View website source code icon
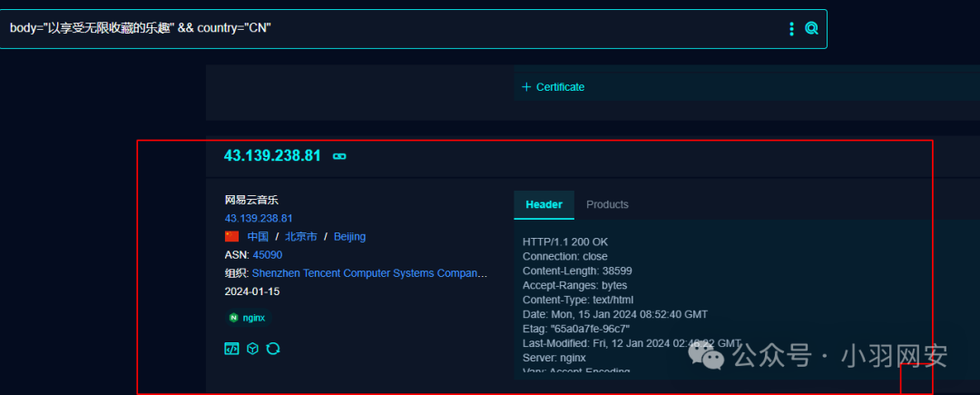 coord(231,349)
